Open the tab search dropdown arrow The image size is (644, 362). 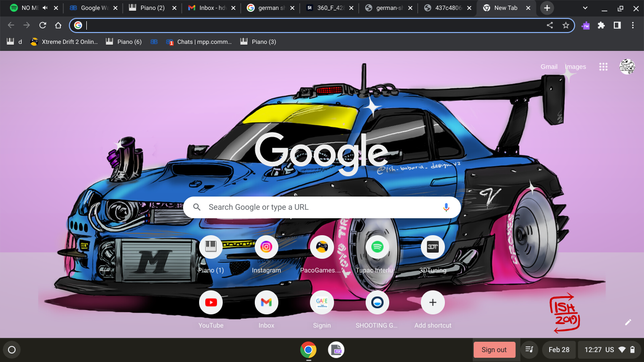coord(585,8)
